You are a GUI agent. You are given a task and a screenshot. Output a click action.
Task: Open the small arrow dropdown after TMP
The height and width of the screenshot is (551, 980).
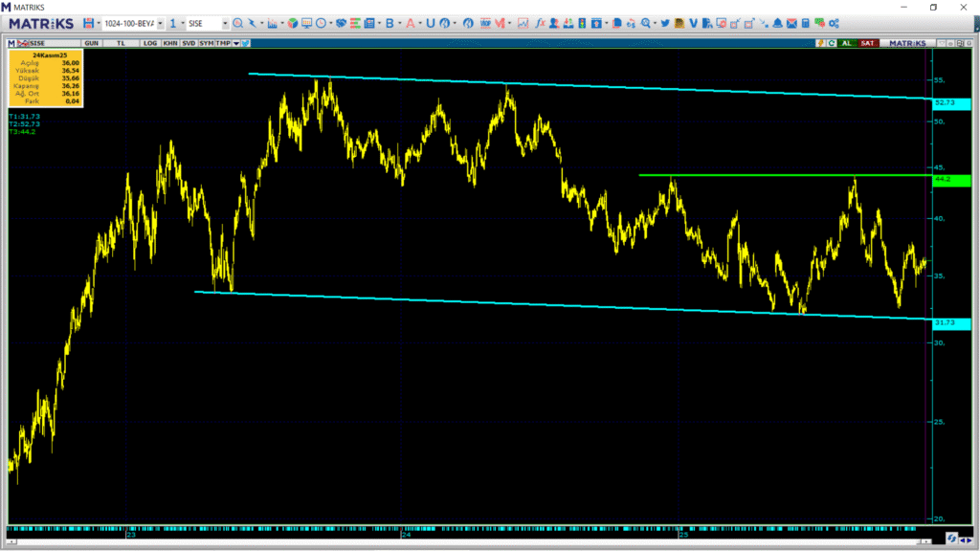tap(235, 43)
